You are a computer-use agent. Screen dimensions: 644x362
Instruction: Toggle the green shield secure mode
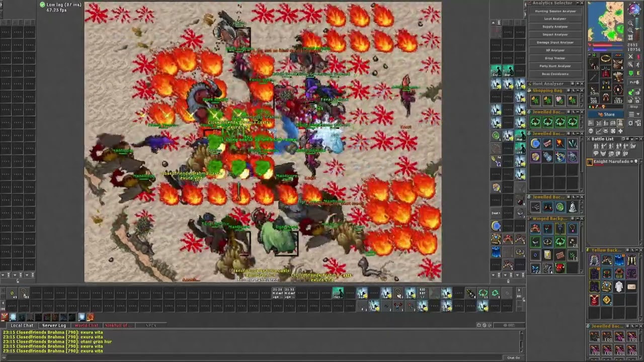[630, 73]
